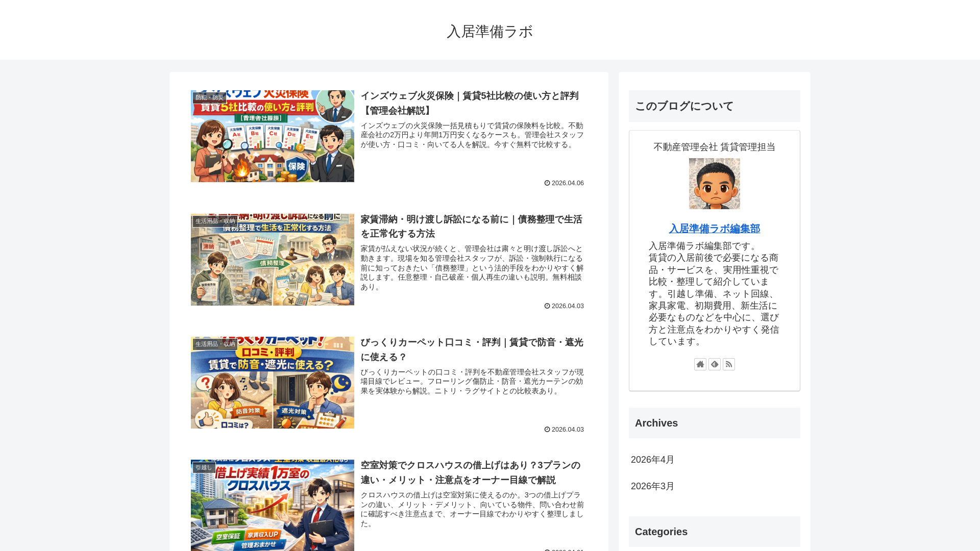Click the 不動産管理会社 賃貸管理担当 text

715,147
